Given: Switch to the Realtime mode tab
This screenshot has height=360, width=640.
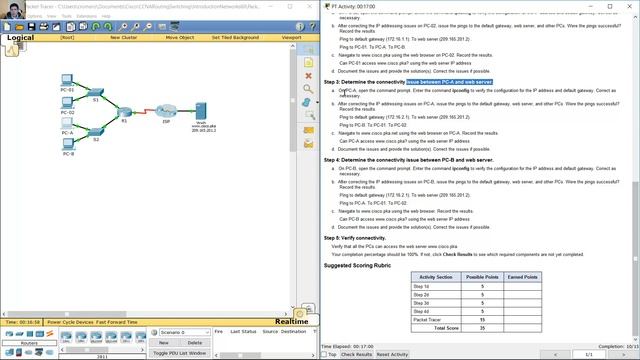Looking at the screenshot, I should [291, 322].
